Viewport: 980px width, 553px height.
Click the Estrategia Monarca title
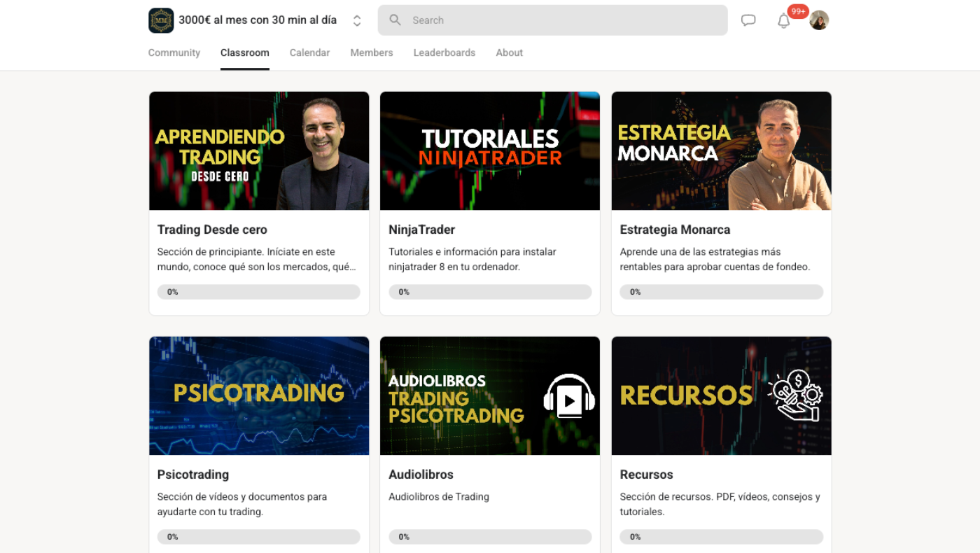coord(675,230)
